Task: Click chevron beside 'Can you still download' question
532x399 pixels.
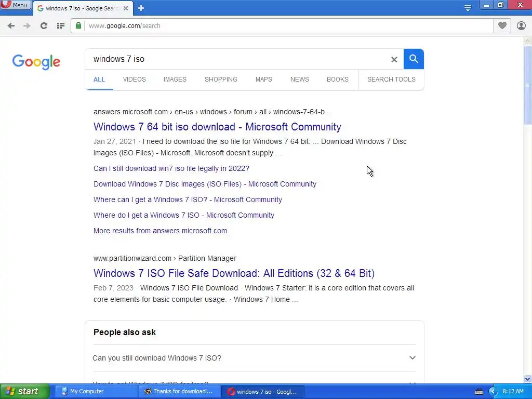Action: (x=412, y=357)
